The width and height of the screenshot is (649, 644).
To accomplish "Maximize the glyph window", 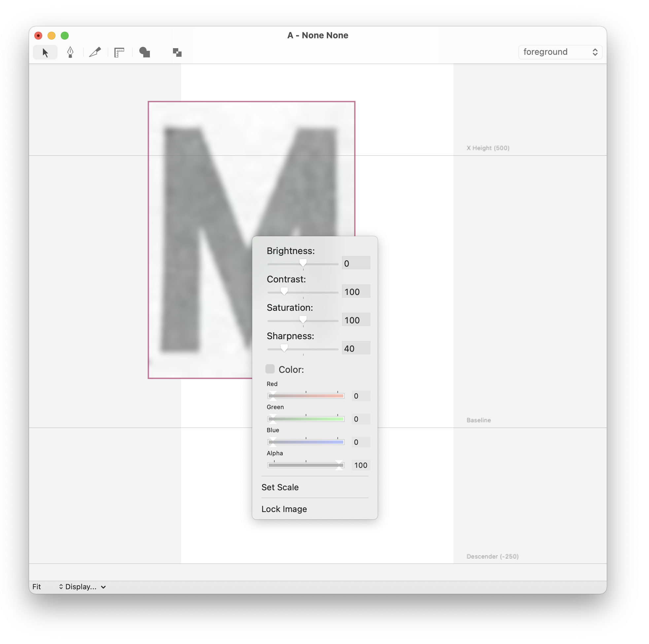I will pos(64,36).
